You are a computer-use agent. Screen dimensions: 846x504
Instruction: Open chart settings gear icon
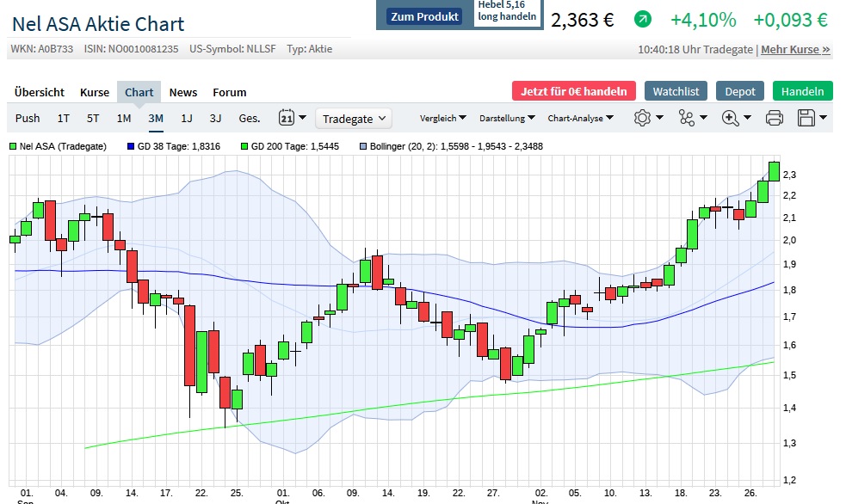[642, 118]
